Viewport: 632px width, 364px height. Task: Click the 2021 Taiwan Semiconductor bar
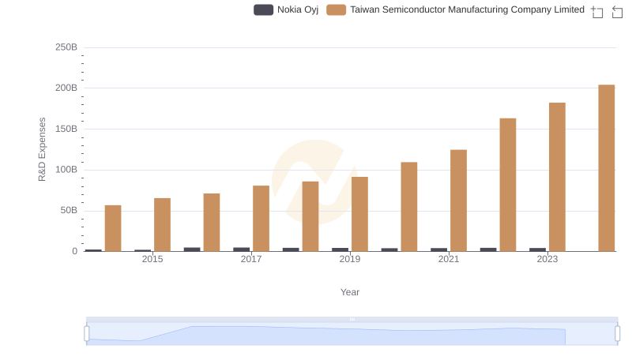[458, 201]
